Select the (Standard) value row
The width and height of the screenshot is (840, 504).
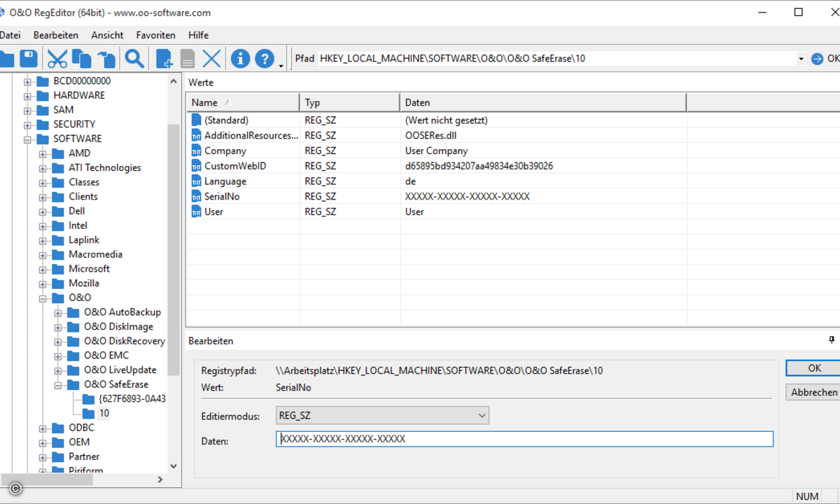click(x=226, y=120)
